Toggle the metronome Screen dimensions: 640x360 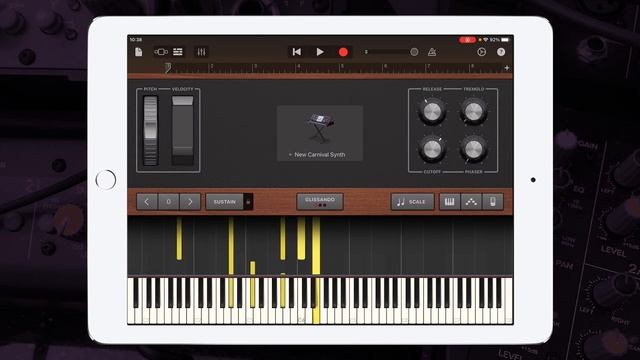tap(432, 52)
